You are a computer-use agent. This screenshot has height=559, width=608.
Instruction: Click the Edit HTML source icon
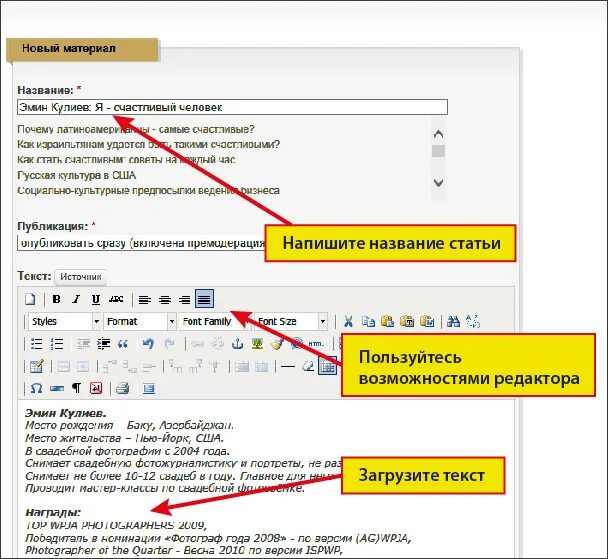316,344
